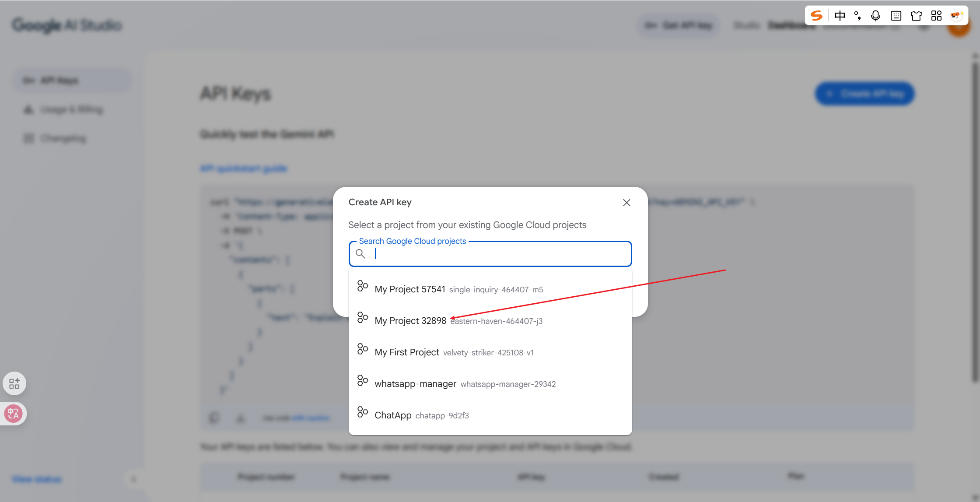This screenshot has width=980, height=502.
Task: Open Sogou toolbox grid icon
Action: [936, 16]
